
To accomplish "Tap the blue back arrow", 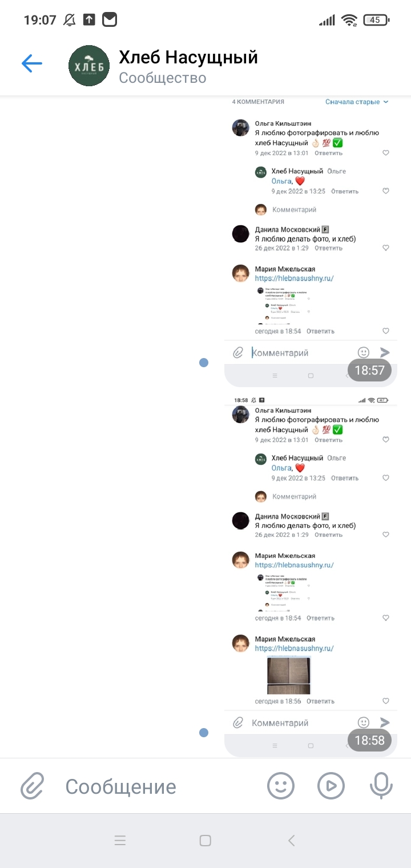I will pos(32,63).
